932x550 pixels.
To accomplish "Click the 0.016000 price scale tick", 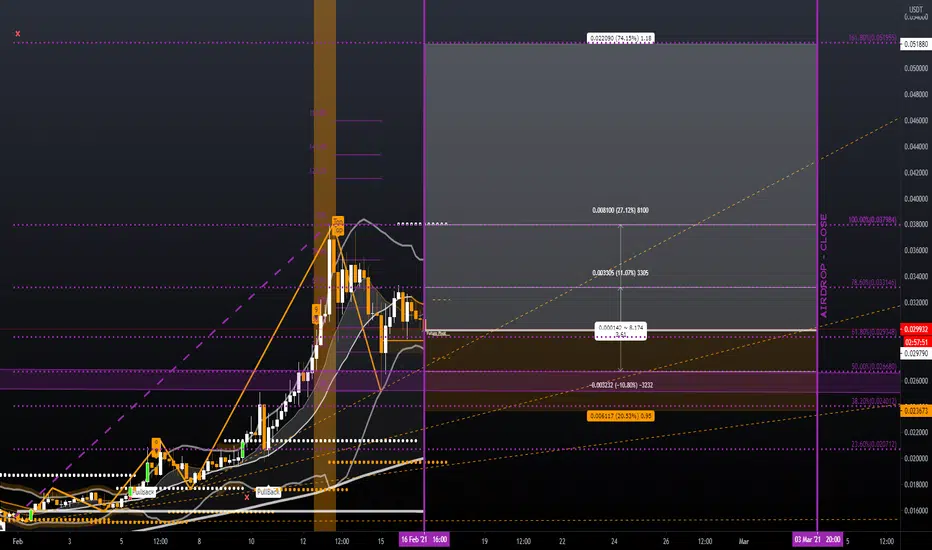I will [916, 510].
